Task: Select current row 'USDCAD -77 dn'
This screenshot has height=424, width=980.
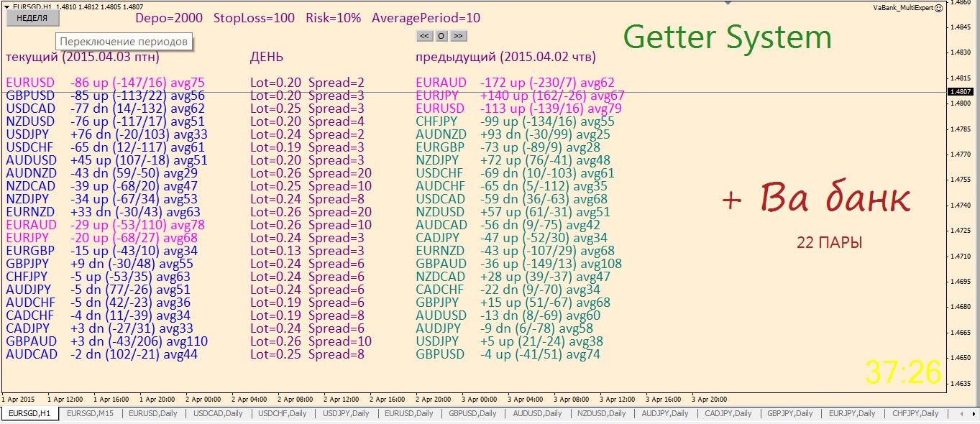Action: pyautogui.click(x=105, y=109)
